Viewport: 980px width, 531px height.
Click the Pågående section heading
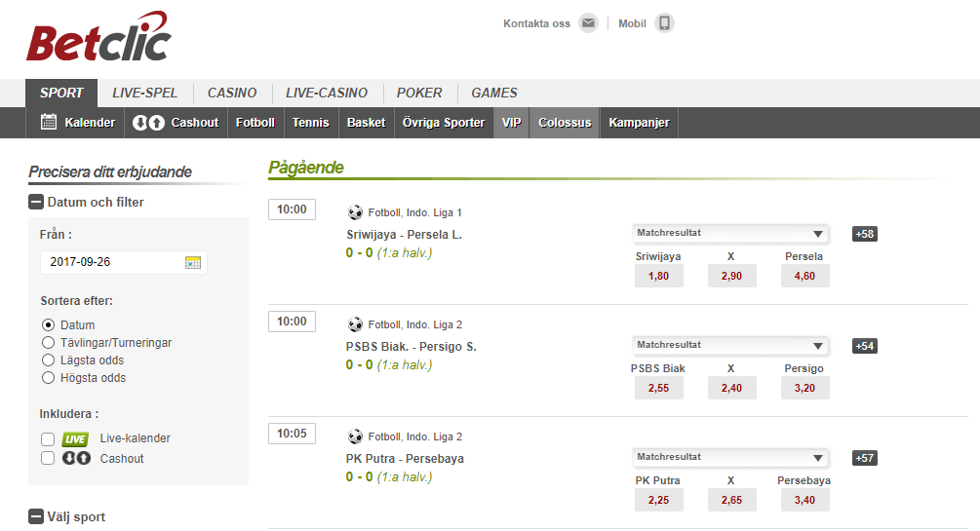coord(306,168)
